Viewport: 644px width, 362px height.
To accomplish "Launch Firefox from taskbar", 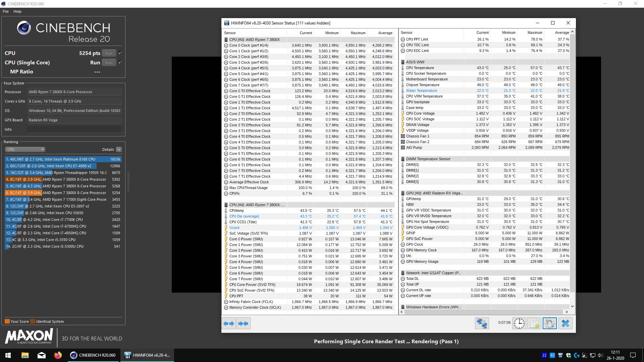I will [58, 355].
